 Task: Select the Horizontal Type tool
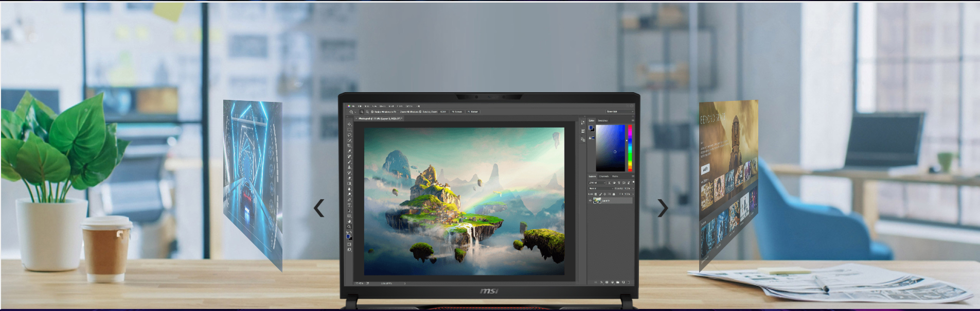(349, 205)
